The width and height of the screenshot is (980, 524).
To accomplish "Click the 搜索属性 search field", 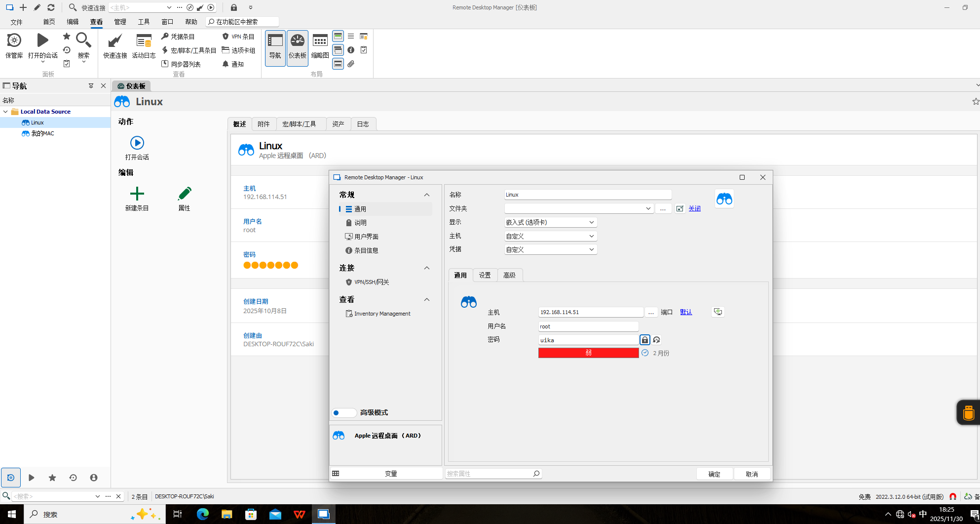I will pyautogui.click(x=493, y=474).
